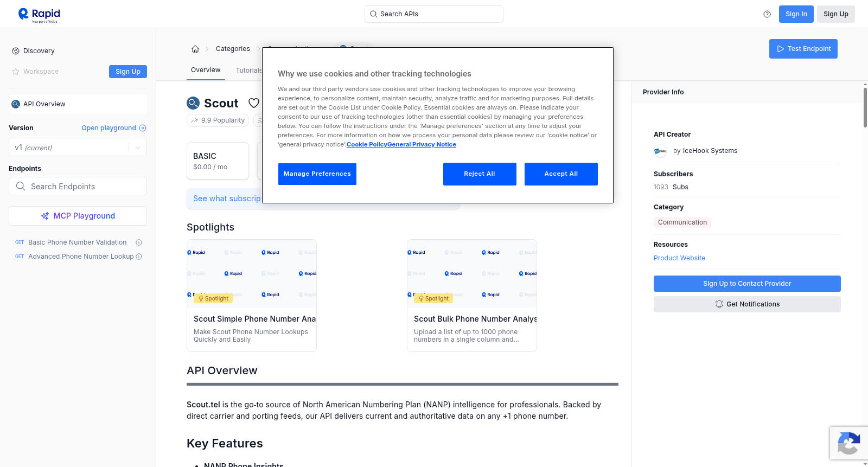
Task: Select API Overview in the sidebar
Action: click(x=78, y=104)
